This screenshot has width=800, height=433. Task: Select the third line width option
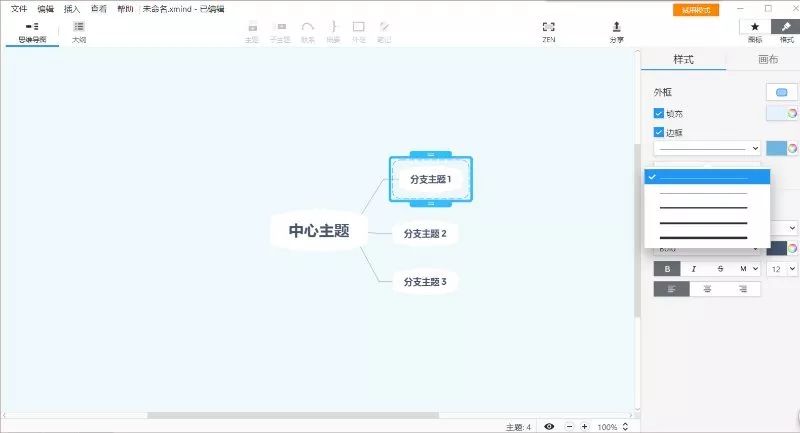[707, 208]
